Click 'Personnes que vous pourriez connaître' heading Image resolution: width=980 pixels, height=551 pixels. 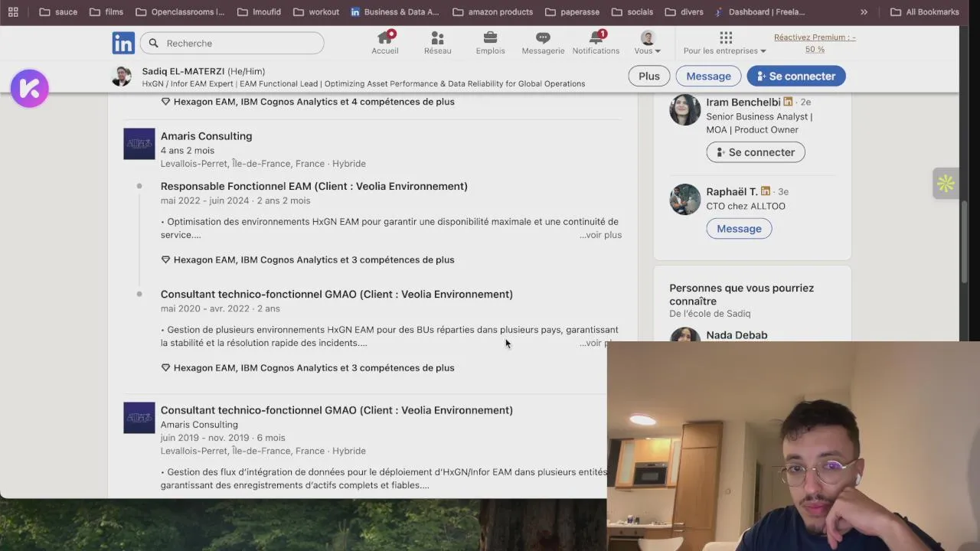742,295
